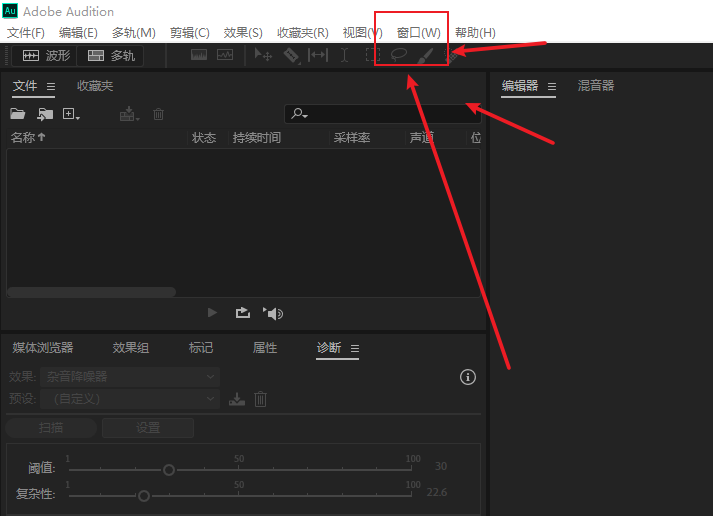Switch to the 混音器 tab

596,86
